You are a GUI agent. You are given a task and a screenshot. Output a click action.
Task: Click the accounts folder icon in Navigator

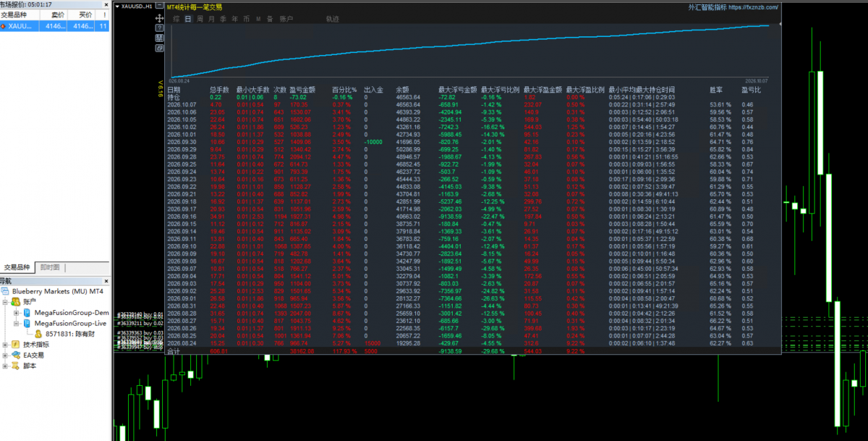click(x=15, y=301)
